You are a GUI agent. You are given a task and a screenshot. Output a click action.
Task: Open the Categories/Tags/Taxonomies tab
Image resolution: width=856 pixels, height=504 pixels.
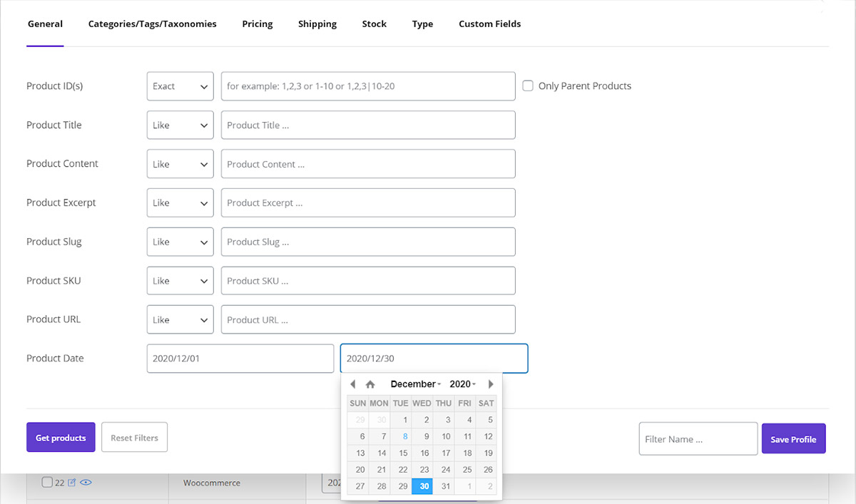(152, 24)
